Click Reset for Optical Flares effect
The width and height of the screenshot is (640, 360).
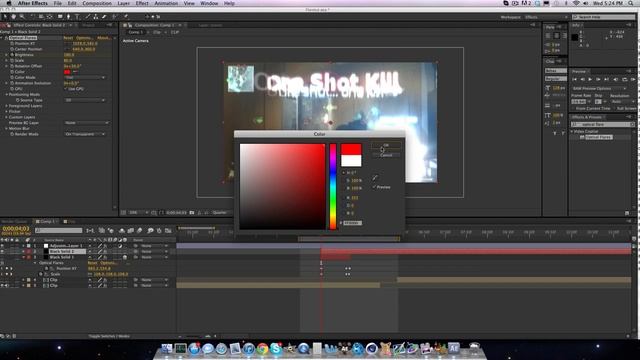(68, 38)
